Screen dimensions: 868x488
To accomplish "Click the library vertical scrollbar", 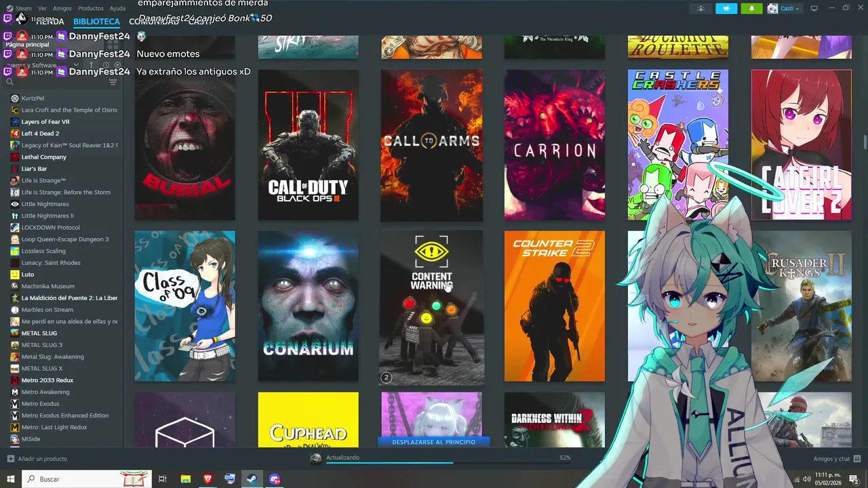I will point(865,143).
